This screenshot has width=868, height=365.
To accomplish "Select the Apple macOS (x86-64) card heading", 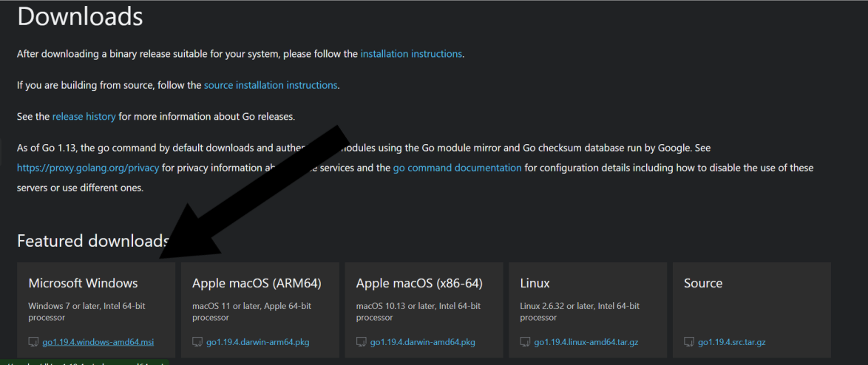I will point(420,283).
